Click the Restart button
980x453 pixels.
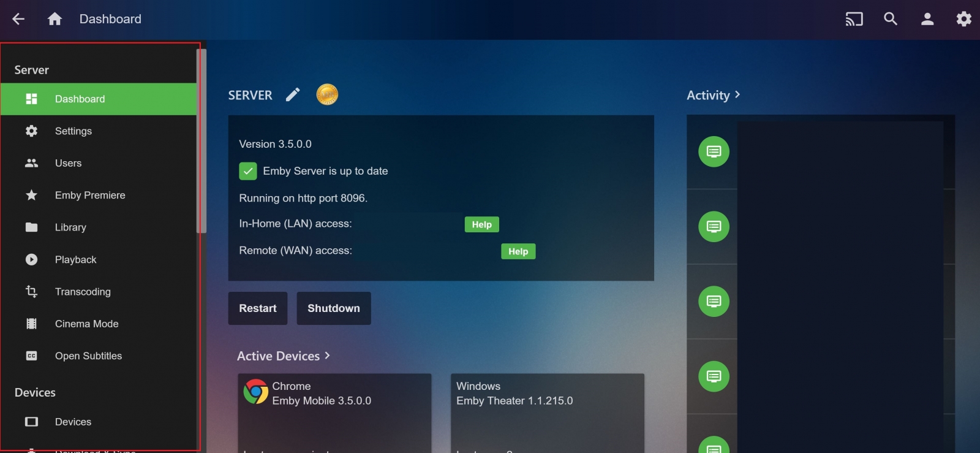(x=258, y=308)
